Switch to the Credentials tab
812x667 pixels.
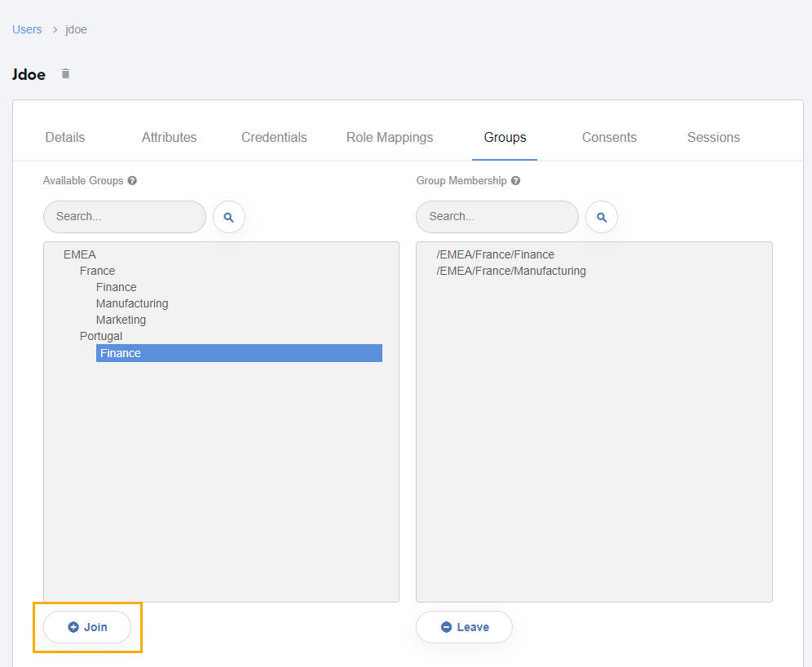tap(274, 137)
